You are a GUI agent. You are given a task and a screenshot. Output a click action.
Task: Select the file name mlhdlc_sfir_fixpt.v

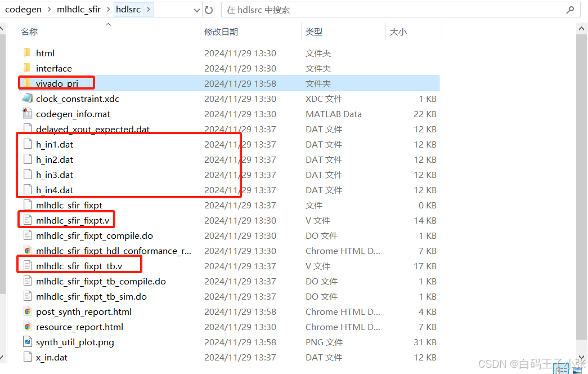(x=73, y=220)
